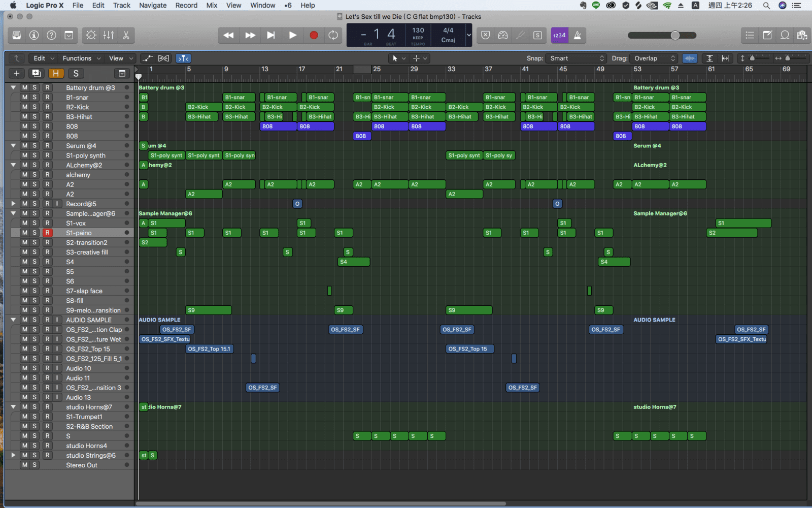Open the Toolbar toggle icon
This screenshot has width=812, height=508.
[x=69, y=35]
